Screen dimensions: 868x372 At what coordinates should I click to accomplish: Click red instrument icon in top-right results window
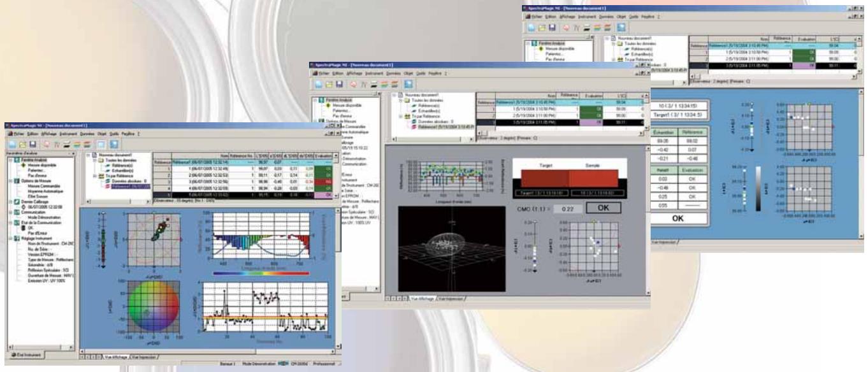[567, 27]
